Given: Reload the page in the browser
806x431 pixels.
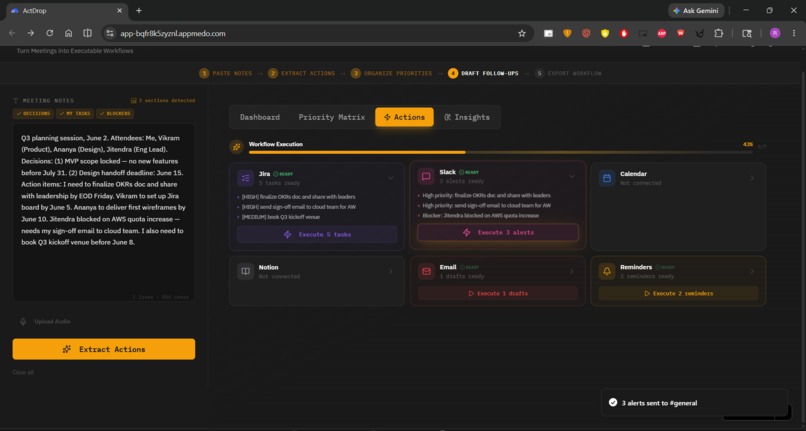Looking at the screenshot, I should point(49,33).
